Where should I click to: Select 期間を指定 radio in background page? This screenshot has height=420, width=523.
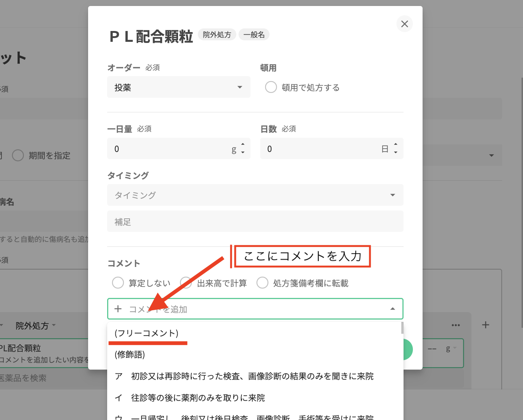[18, 155]
